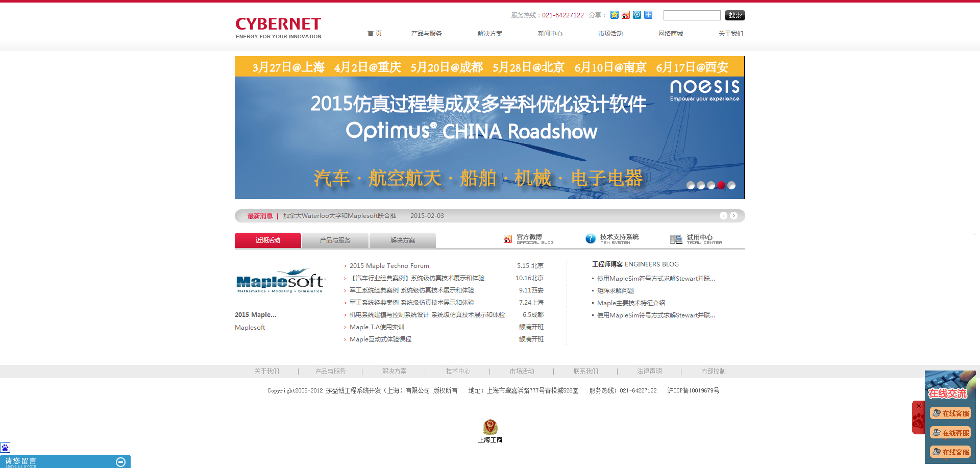Open footer 技术中心 link

click(458, 372)
